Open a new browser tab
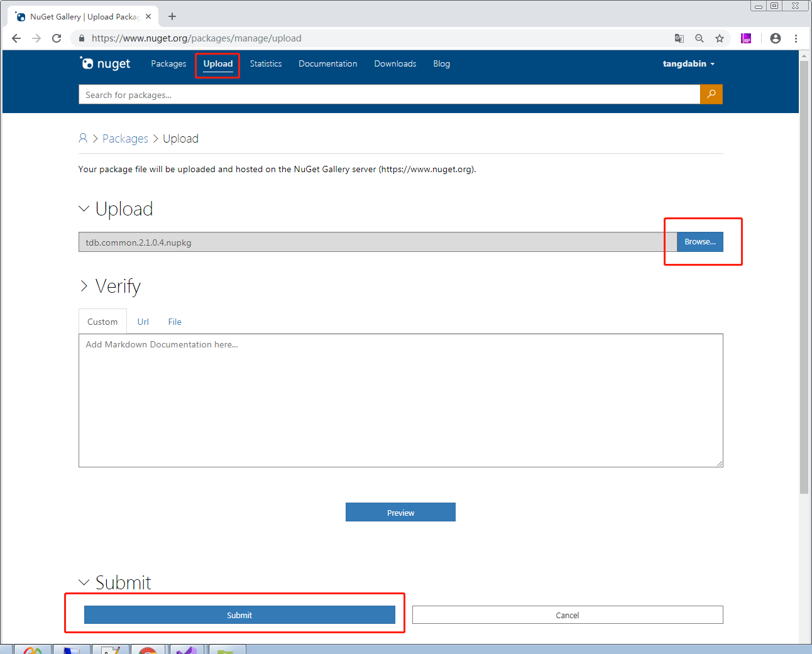Screen dimensions: 812x654 click(x=172, y=16)
